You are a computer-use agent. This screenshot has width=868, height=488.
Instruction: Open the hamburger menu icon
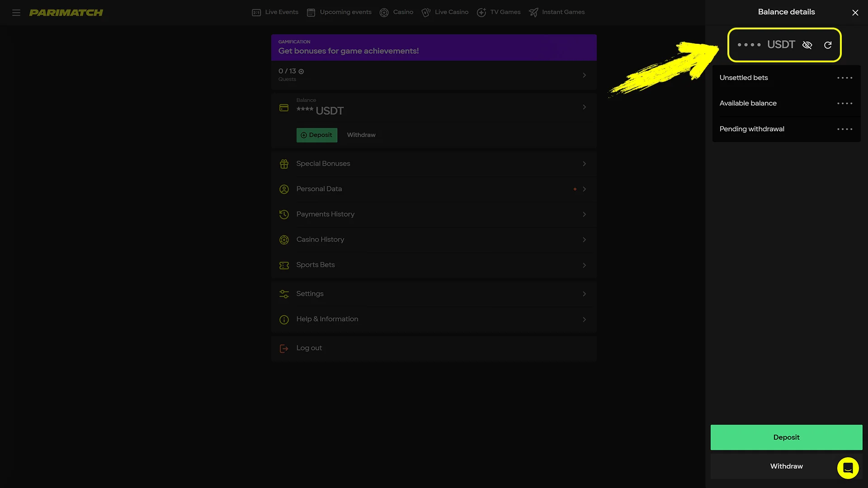coord(16,13)
